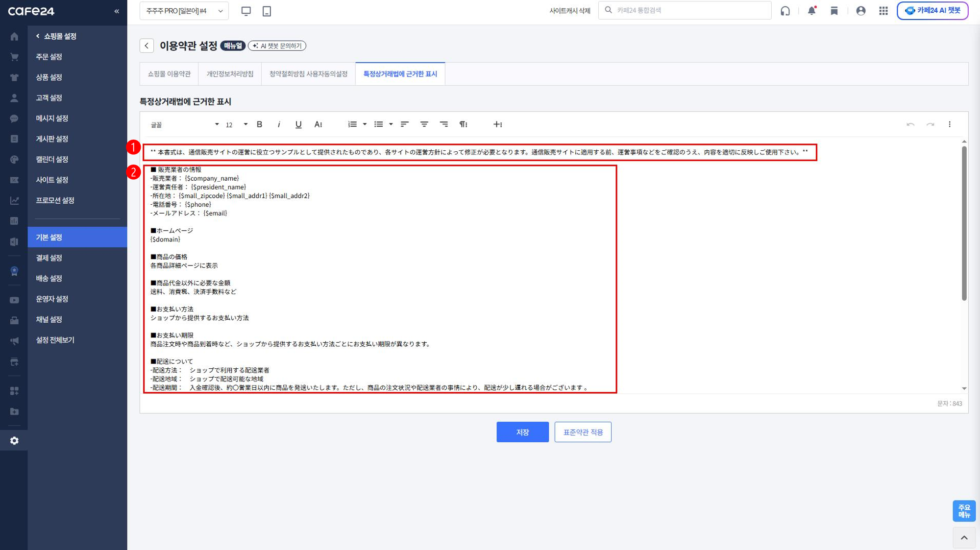Click the headset support icon
This screenshot has height=550, width=980.
click(785, 11)
